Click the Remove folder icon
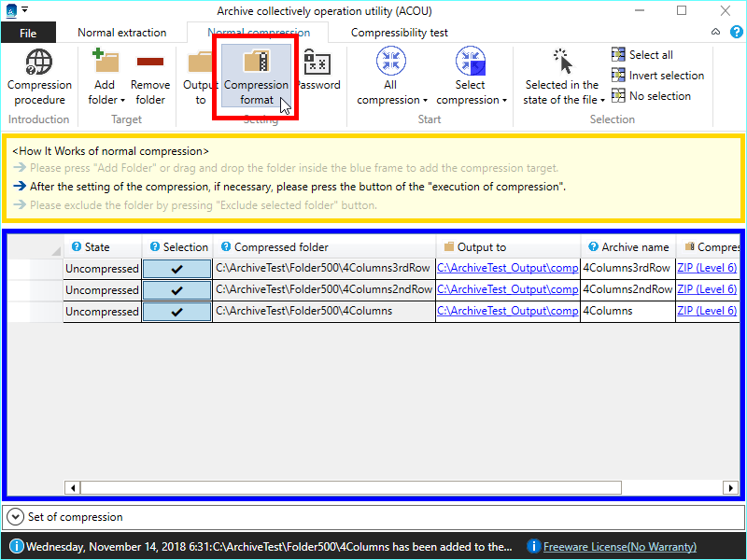Viewport: 747px width, 560px height. [x=149, y=63]
